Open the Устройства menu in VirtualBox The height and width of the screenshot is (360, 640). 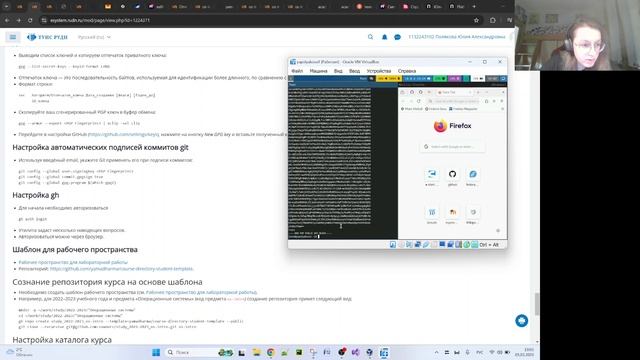379,71
